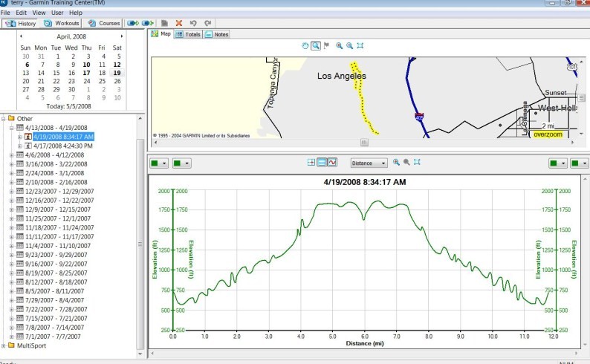This screenshot has height=364, width=590.
Task: Expand the 4/17/2008 4:24:30 PM activity
Action: coord(20,146)
